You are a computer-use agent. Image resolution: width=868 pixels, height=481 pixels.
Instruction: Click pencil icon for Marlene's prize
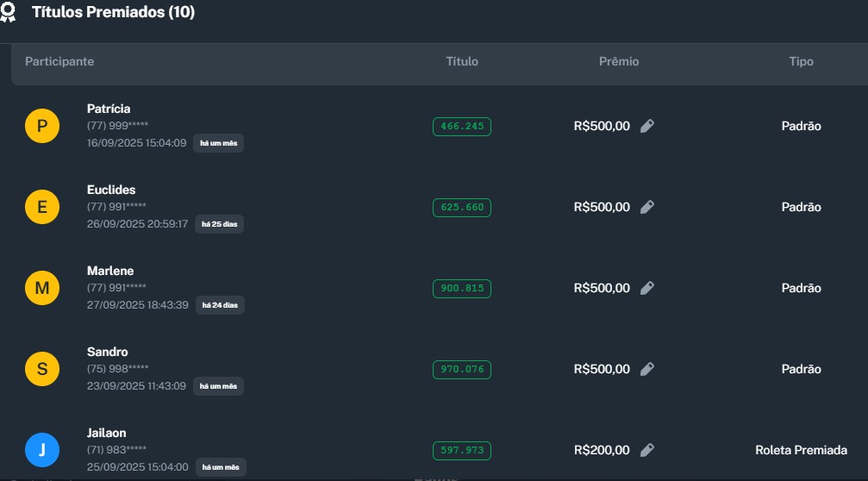(x=647, y=288)
